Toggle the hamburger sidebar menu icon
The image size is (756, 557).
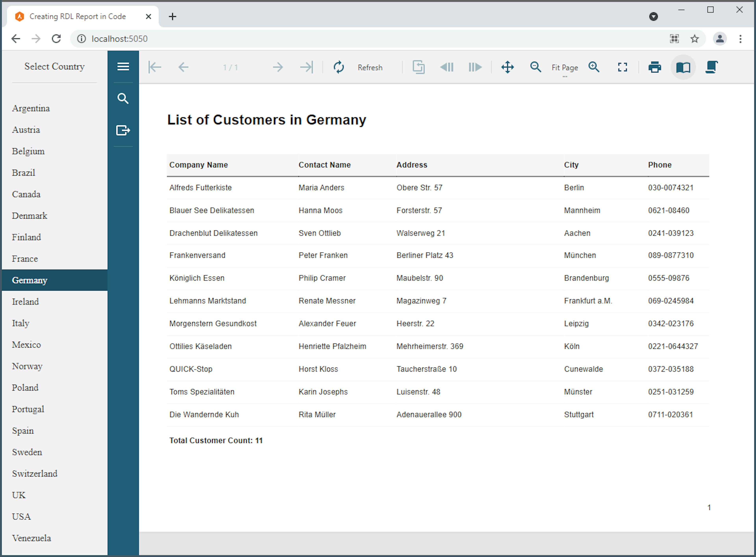point(123,67)
